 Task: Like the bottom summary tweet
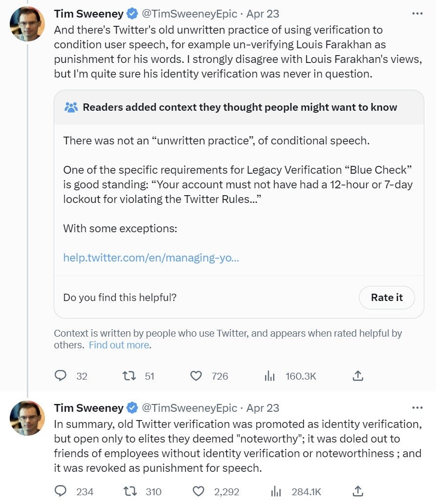coord(198,492)
